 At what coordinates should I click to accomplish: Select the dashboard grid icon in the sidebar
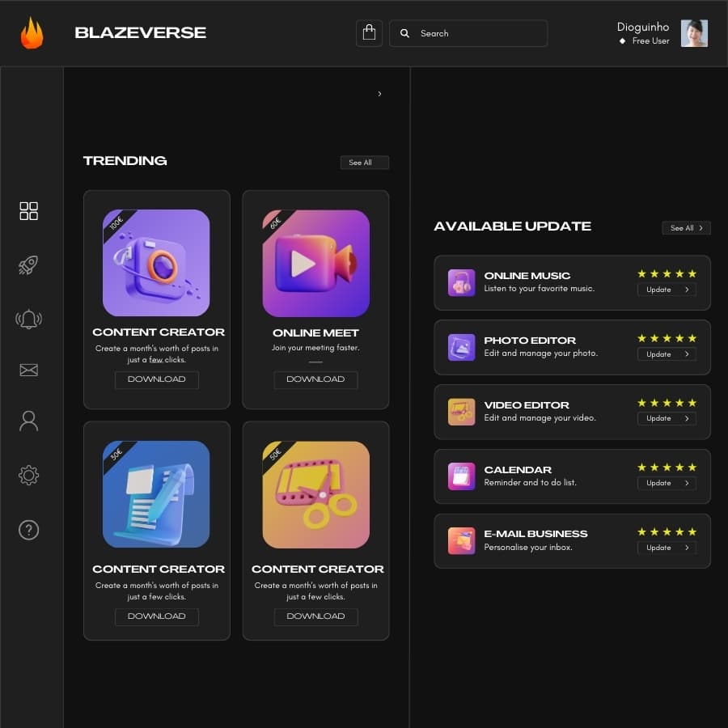(x=28, y=211)
